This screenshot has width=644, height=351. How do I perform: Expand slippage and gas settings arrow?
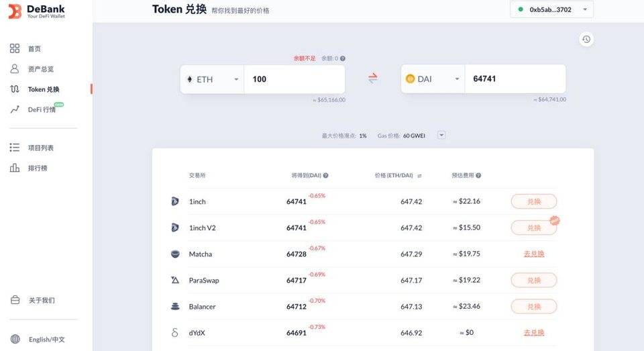[441, 135]
